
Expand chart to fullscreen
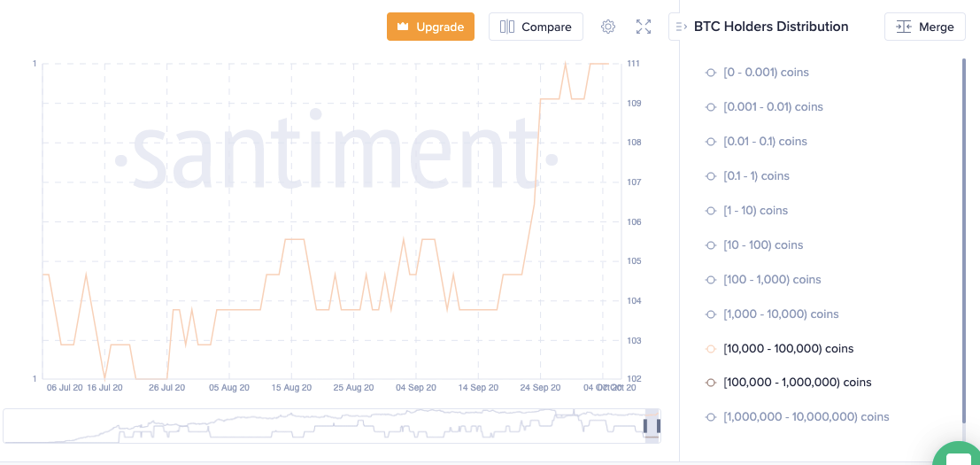point(644,27)
